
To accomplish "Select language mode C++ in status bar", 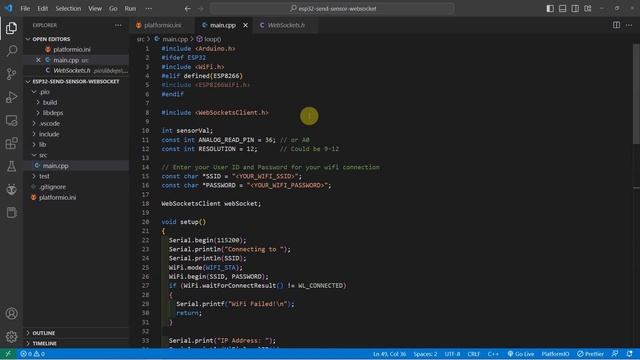I will (x=493, y=354).
